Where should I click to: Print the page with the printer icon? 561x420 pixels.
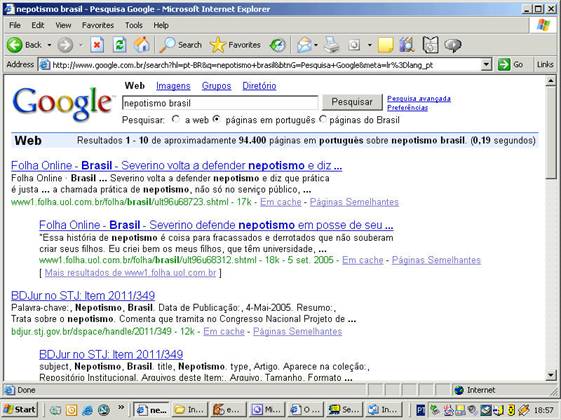(332, 45)
